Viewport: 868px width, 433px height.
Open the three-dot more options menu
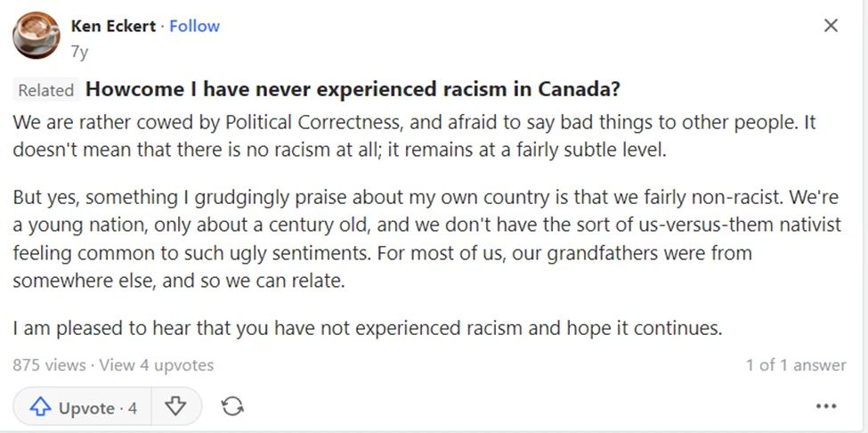(826, 407)
